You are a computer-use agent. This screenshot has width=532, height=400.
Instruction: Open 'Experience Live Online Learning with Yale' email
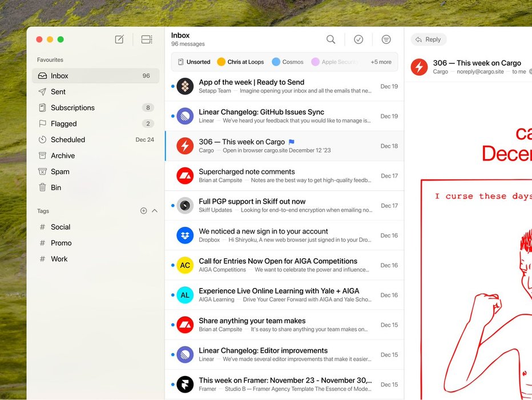[284, 295]
